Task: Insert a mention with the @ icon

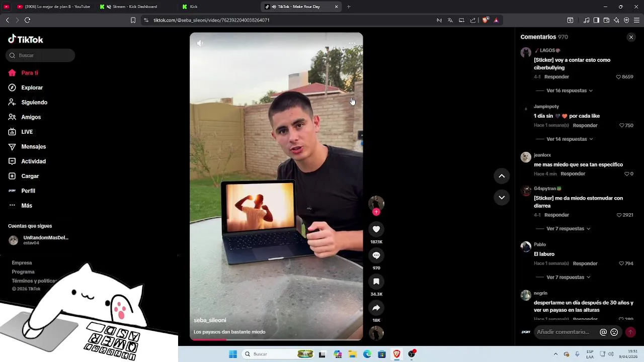Action: click(x=603, y=332)
